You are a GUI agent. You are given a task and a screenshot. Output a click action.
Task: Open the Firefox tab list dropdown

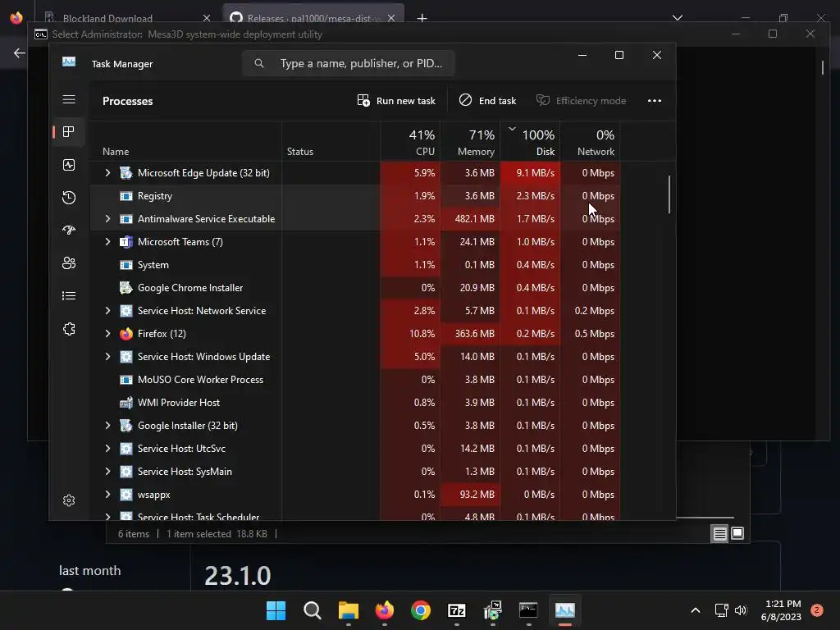[678, 18]
